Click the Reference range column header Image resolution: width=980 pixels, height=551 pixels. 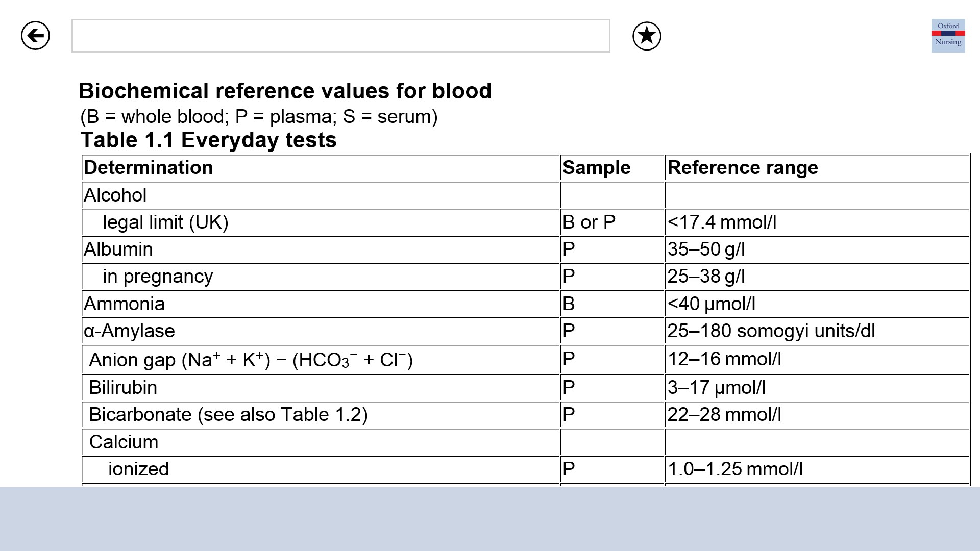click(742, 168)
